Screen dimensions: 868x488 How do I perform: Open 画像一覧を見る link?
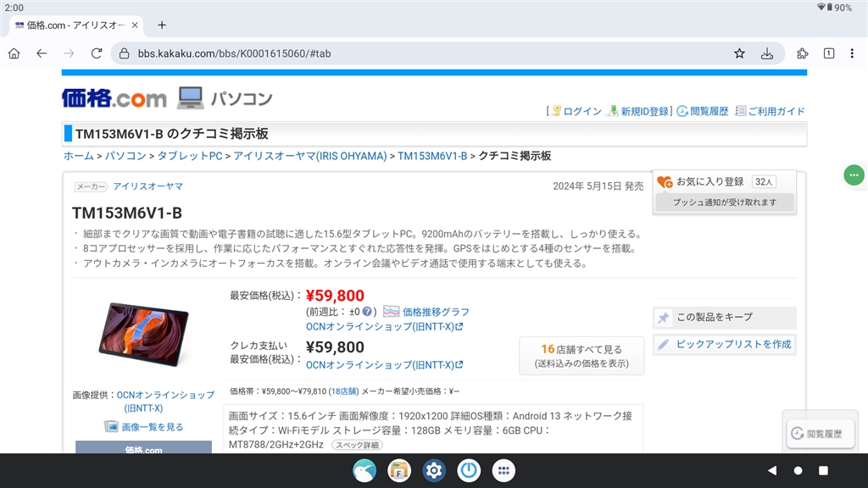[153, 427]
